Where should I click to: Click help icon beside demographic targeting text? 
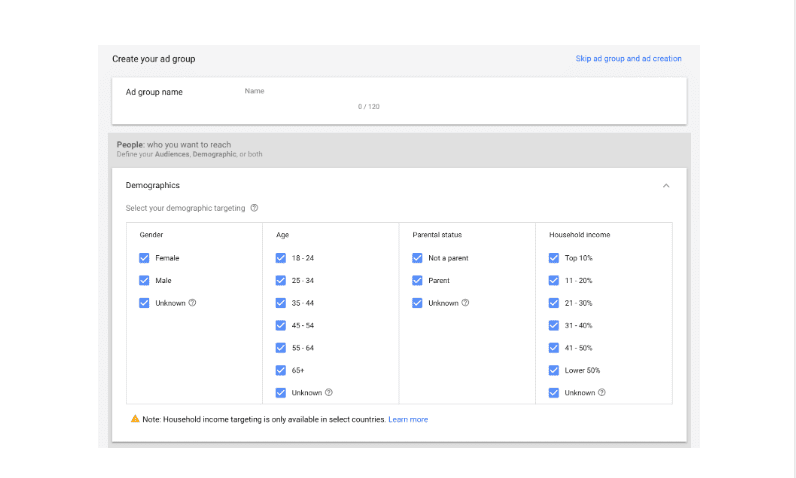click(x=255, y=208)
